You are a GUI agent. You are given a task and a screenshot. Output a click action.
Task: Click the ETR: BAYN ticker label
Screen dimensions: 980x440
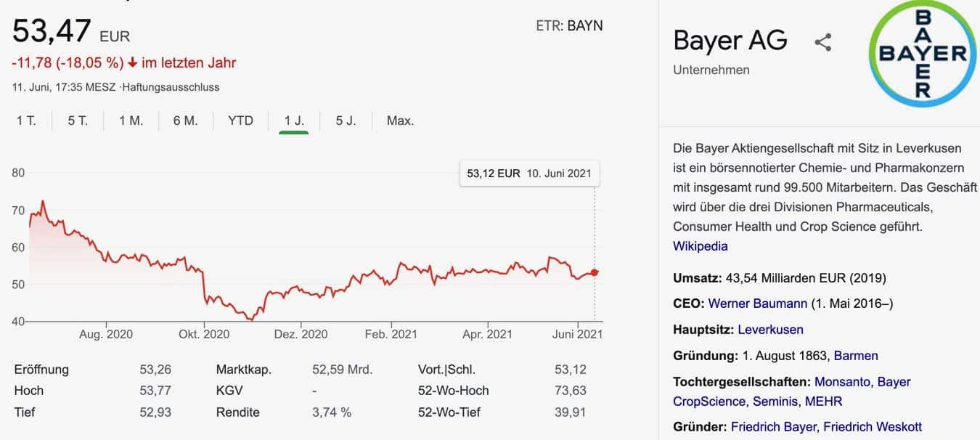click(569, 25)
